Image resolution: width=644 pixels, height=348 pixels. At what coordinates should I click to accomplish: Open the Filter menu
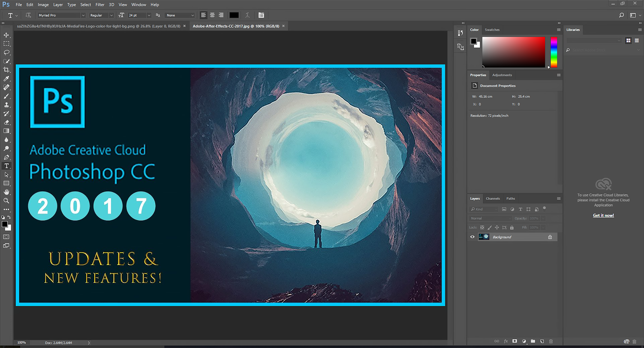point(100,5)
